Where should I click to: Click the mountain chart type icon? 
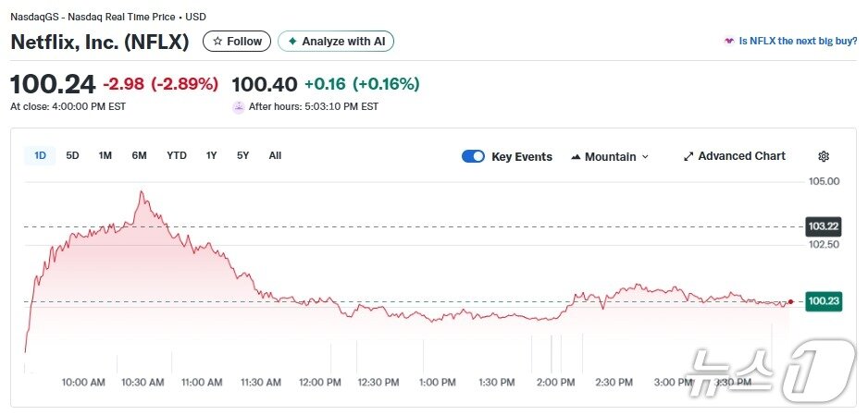tap(577, 157)
